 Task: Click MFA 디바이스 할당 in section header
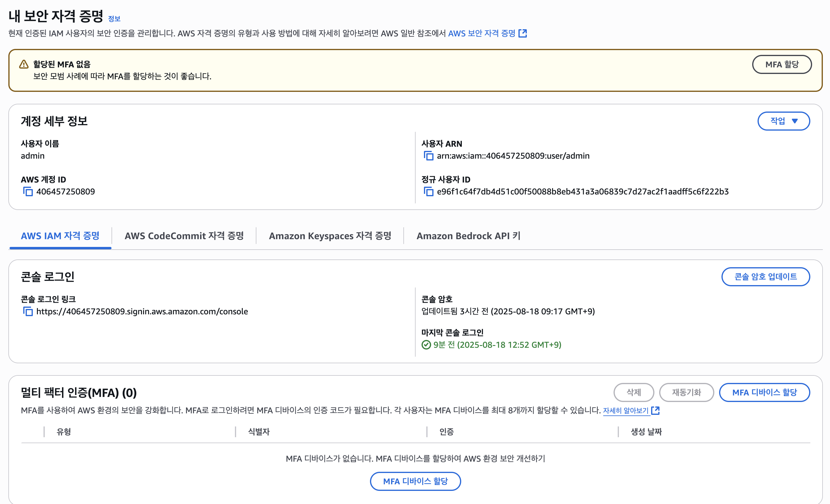(x=764, y=392)
